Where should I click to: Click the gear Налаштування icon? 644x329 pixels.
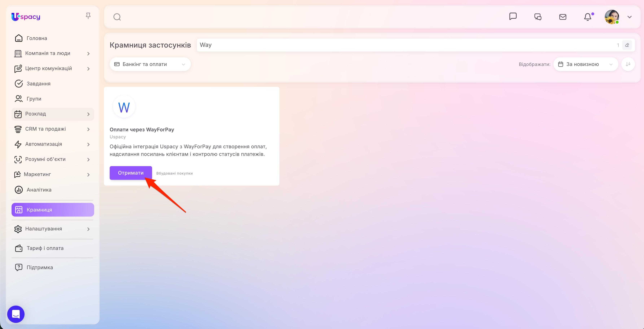[x=18, y=229]
